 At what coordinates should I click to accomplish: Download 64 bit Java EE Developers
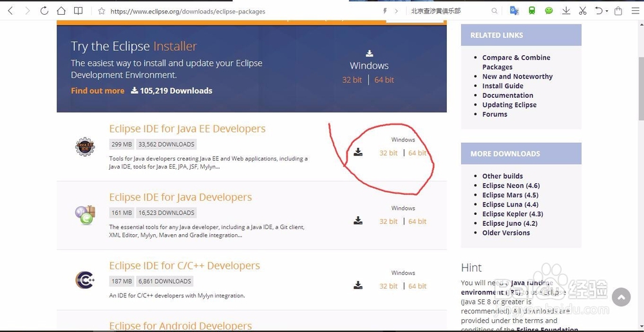[417, 152]
